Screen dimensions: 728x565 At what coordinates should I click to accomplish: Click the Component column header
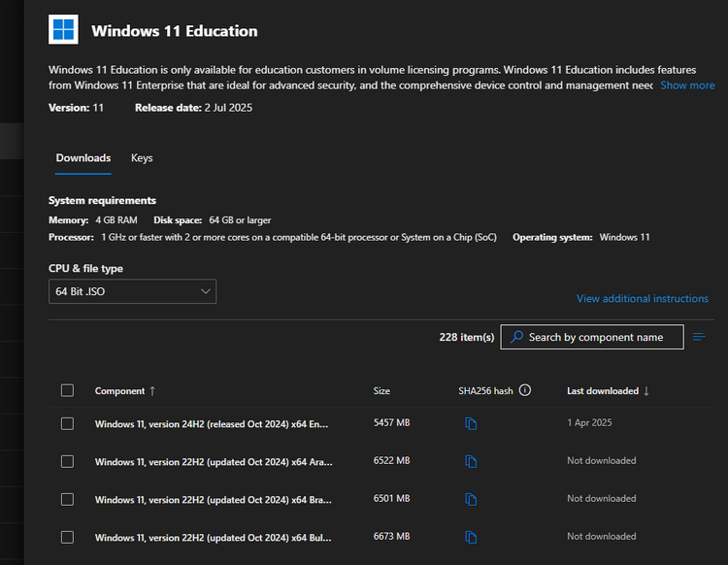click(119, 391)
